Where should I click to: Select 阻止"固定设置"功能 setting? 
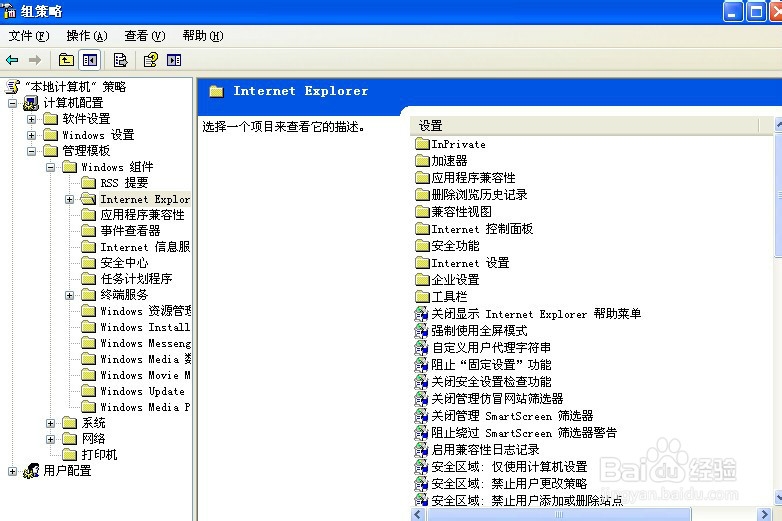click(491, 364)
